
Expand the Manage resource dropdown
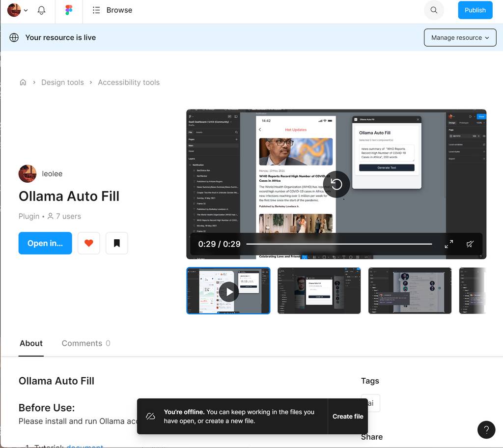pyautogui.click(x=460, y=38)
